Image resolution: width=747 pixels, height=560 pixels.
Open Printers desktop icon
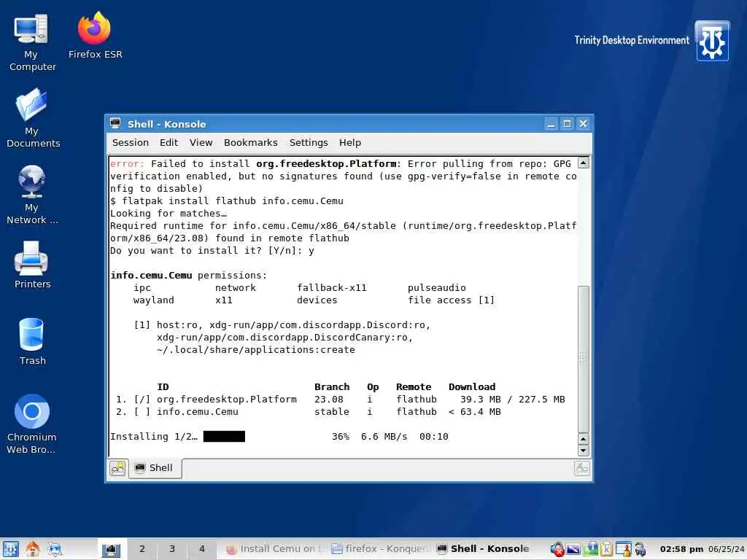tap(32, 265)
